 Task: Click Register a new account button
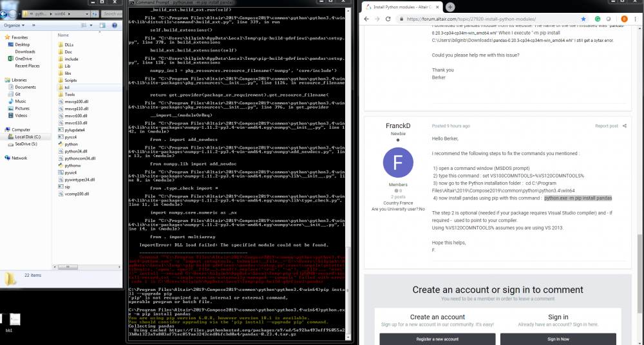tap(437, 339)
